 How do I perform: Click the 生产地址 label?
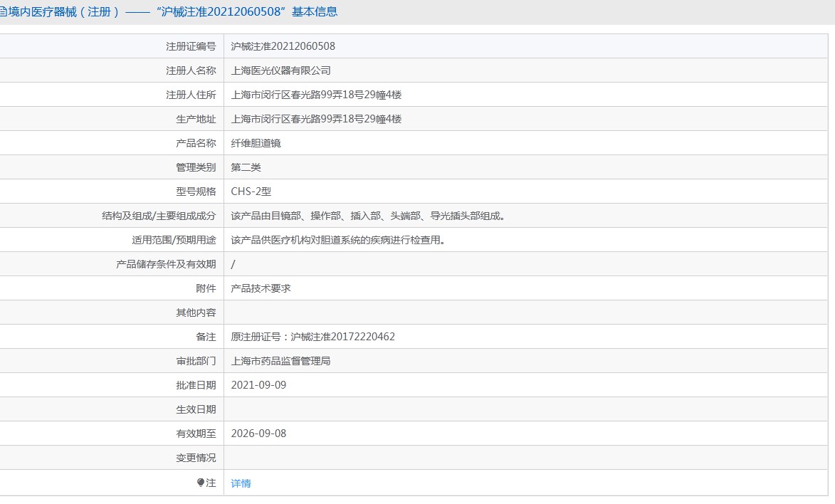tap(196, 119)
